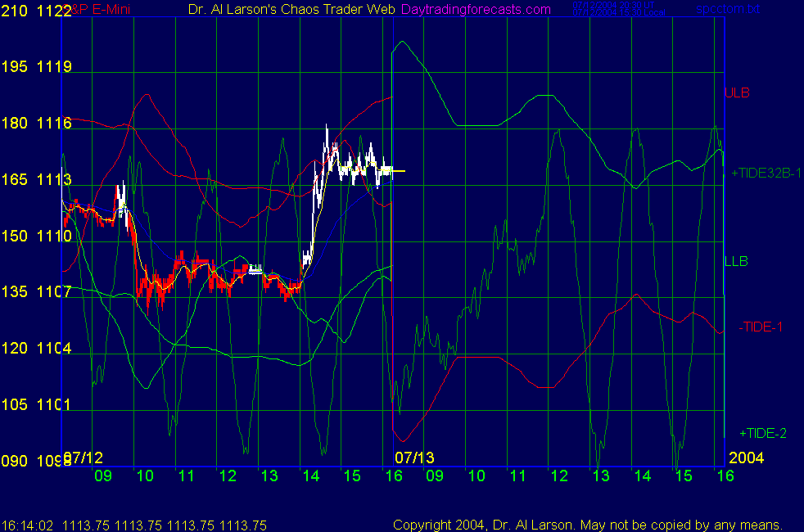Select the 14 hour label under 07/13

tap(643, 476)
